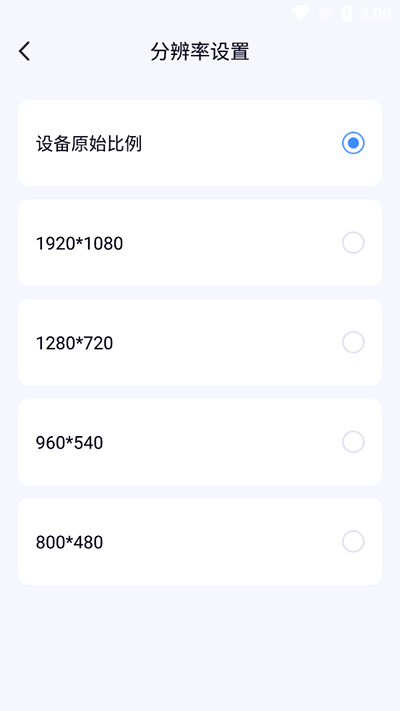This screenshot has width=400, height=711.
Task: Tap the middle of the 1920*1080 card
Action: 200,243
